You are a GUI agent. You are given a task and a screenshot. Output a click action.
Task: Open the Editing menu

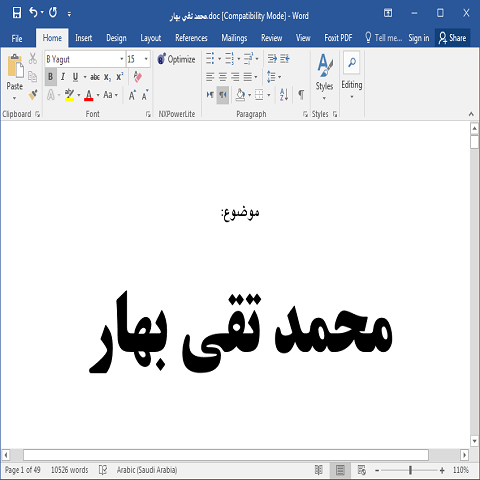pos(352,76)
